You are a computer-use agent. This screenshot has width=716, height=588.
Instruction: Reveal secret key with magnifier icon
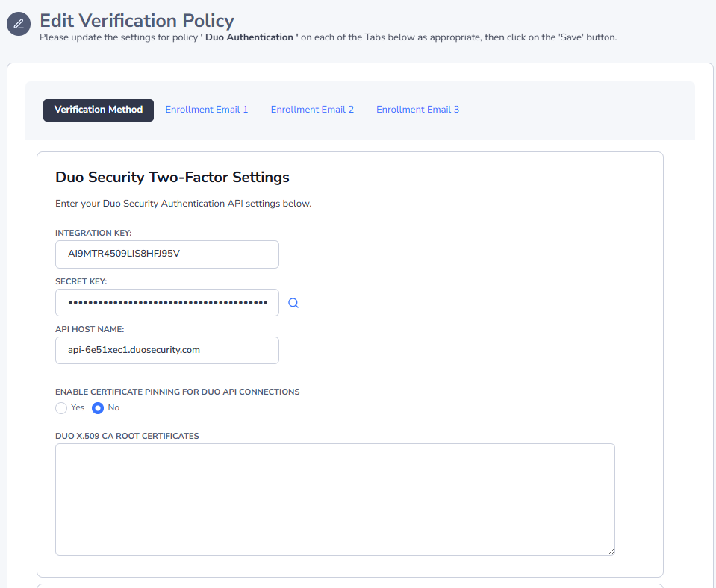[293, 303]
